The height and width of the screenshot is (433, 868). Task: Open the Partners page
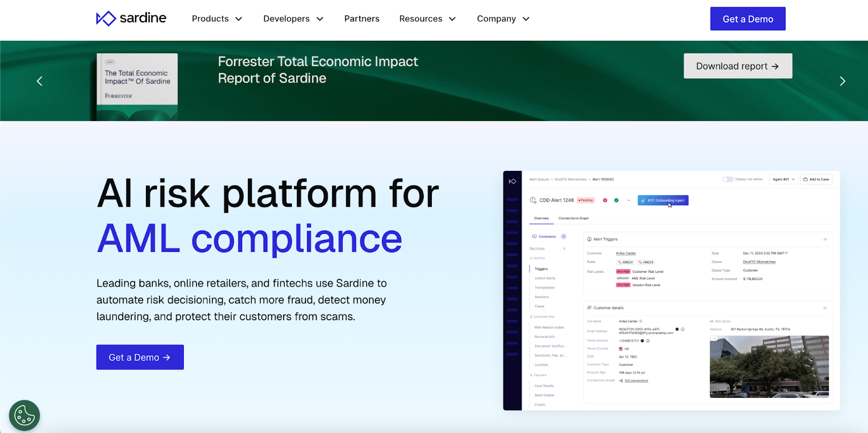click(x=362, y=18)
